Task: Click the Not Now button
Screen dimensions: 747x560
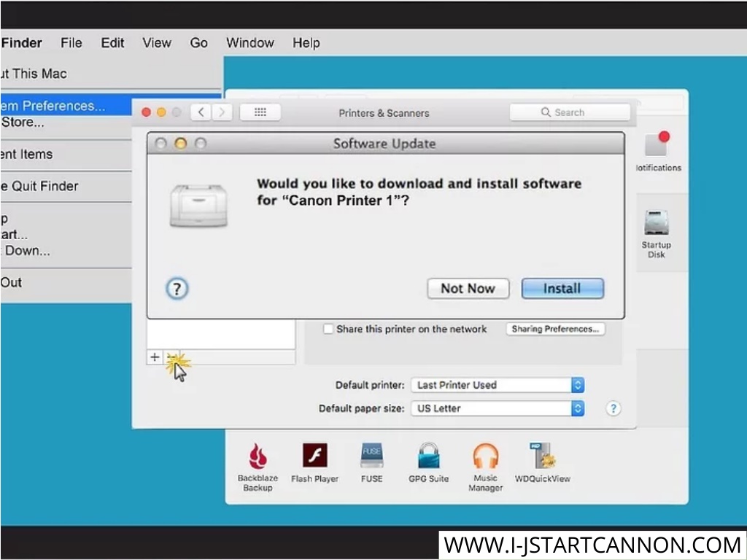Action: (468, 289)
